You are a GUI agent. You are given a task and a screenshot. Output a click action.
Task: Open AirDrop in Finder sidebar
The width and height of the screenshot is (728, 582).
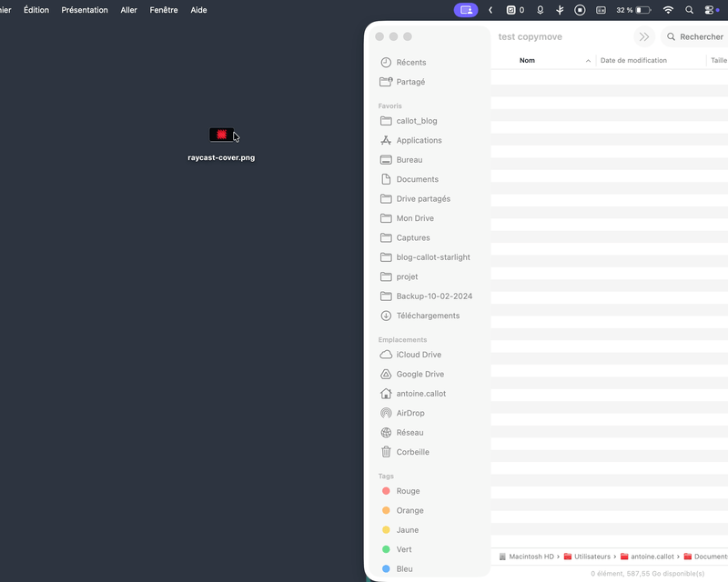409,413
